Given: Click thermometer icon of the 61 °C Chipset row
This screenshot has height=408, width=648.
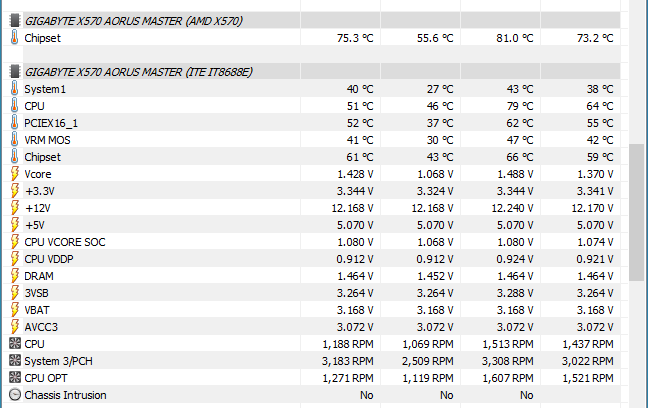Looking at the screenshot, I should pos(14,157).
